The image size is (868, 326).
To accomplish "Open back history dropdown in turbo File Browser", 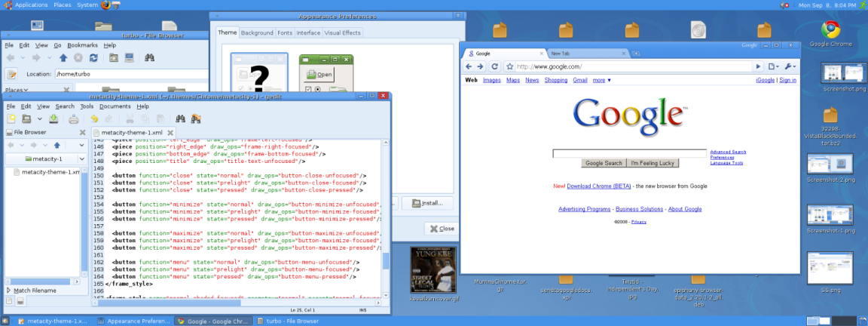I will tap(23, 57).
